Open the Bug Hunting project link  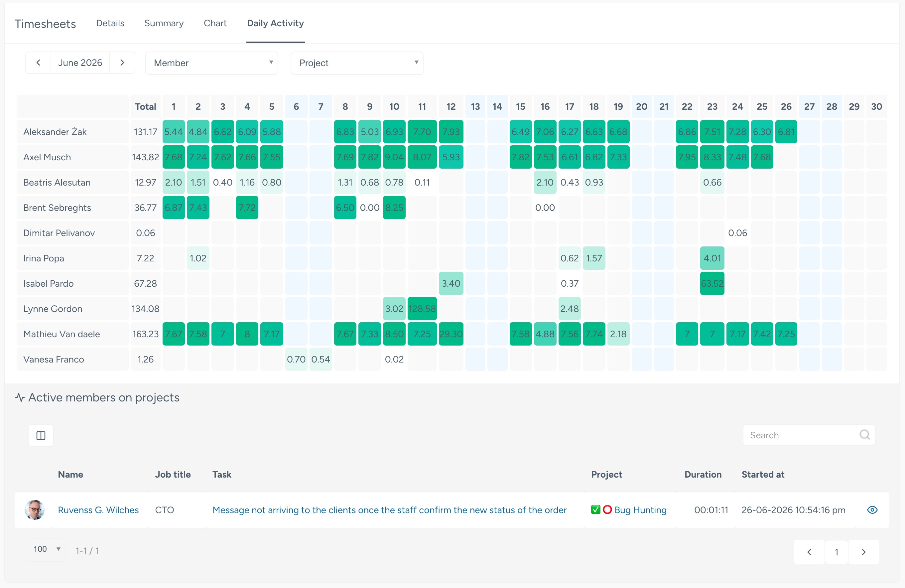point(640,510)
